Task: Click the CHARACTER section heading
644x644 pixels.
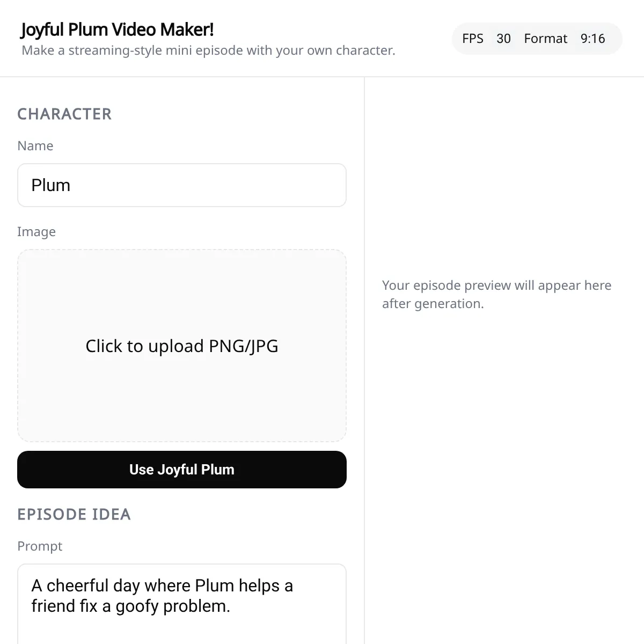Action: coord(64,114)
